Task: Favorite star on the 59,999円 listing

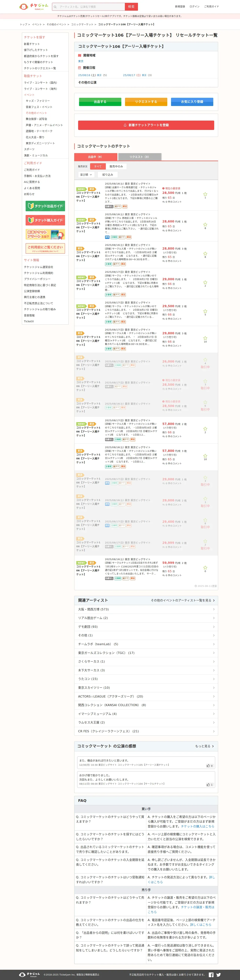Action: point(205,568)
